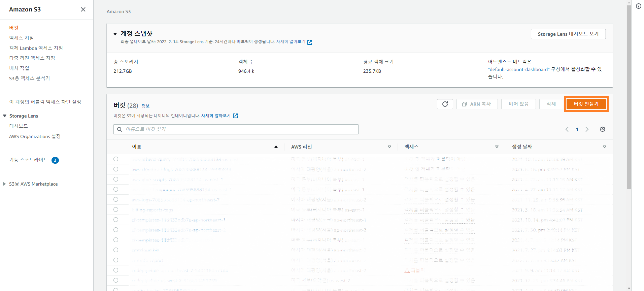
Task: Collapse the Storage Lens sidebar group
Action: coord(5,116)
